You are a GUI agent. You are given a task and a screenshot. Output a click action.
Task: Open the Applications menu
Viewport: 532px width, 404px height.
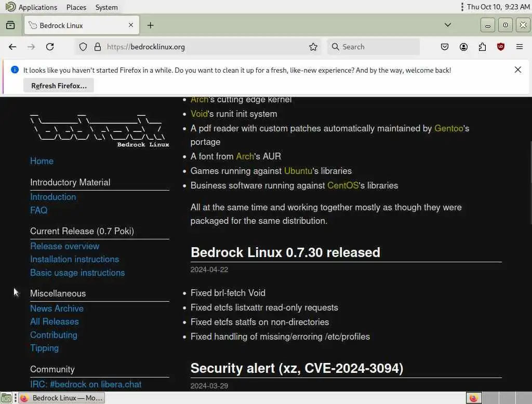(x=37, y=7)
